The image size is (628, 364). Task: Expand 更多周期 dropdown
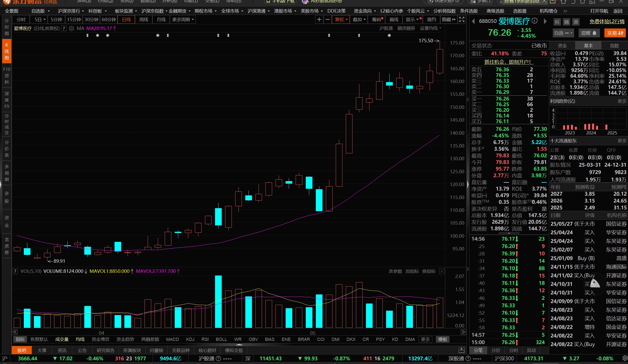(x=183, y=19)
